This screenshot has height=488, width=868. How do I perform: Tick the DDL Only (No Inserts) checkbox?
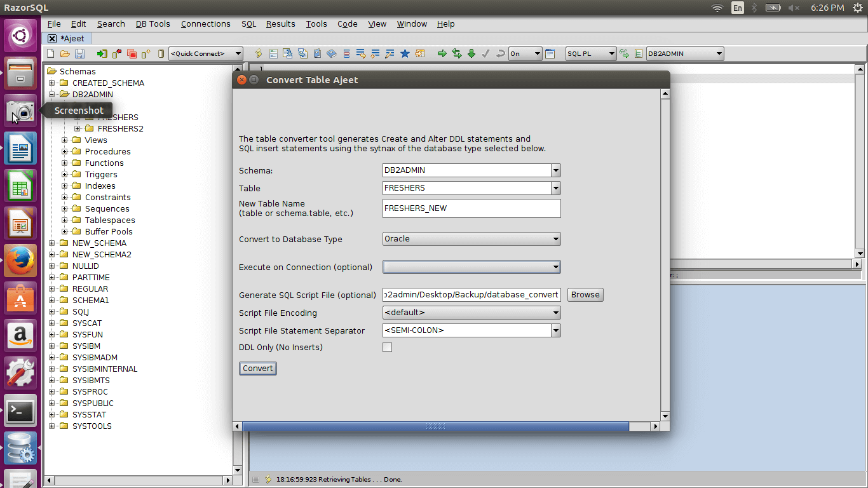[x=388, y=348]
